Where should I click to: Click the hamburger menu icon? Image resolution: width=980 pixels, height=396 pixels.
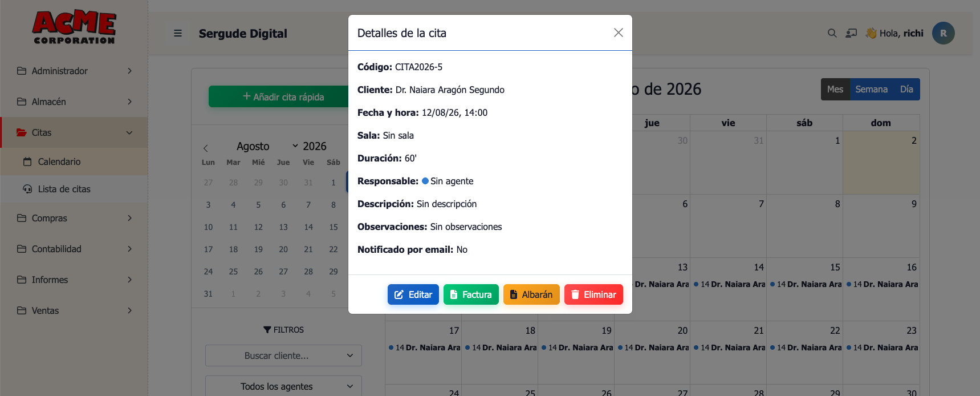click(178, 33)
